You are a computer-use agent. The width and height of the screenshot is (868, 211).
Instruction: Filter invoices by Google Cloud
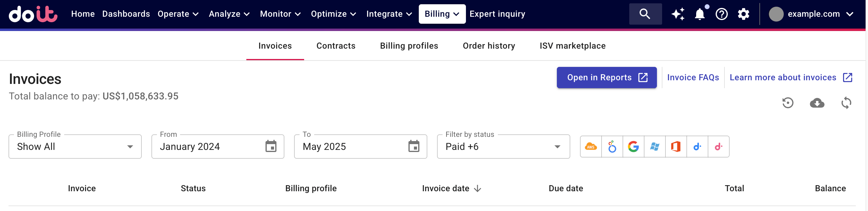[634, 146]
